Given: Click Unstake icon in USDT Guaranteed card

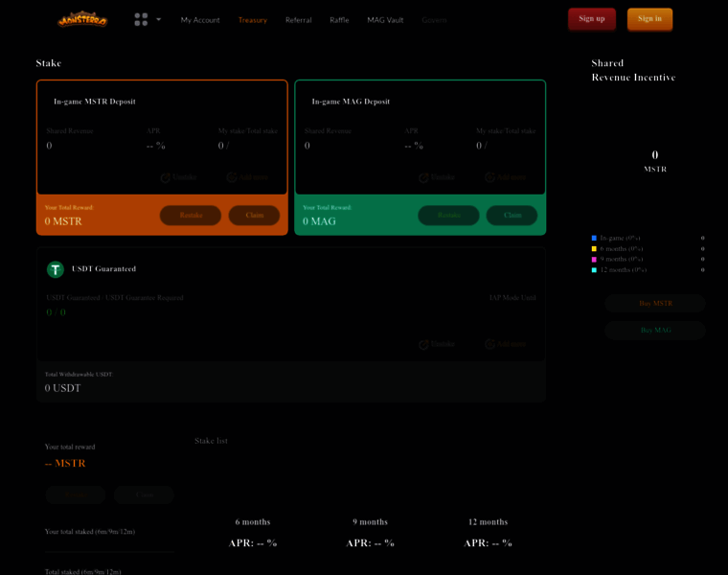Looking at the screenshot, I should click(x=423, y=345).
